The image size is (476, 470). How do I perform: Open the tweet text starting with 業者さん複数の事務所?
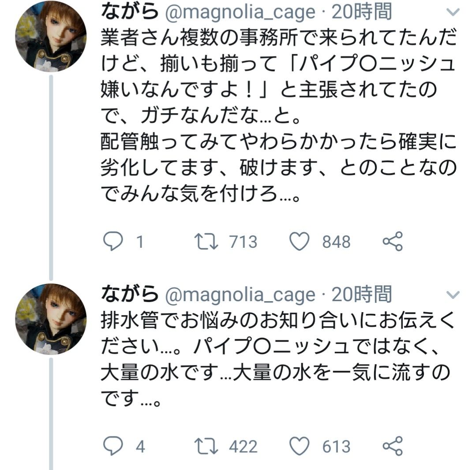[278, 115]
